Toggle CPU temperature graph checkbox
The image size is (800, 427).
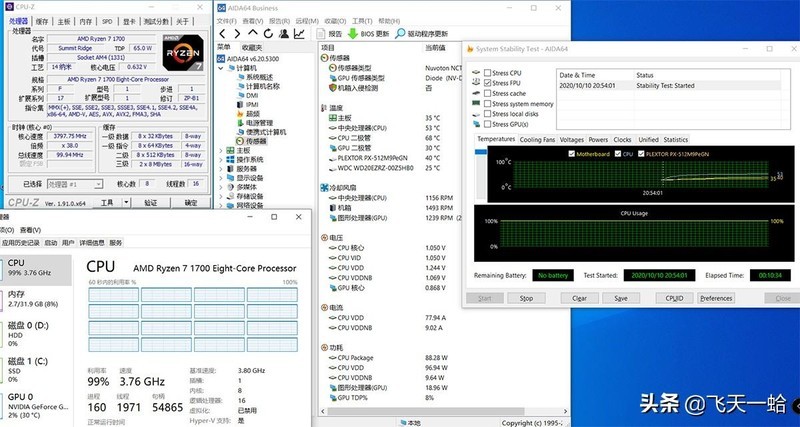(618, 154)
